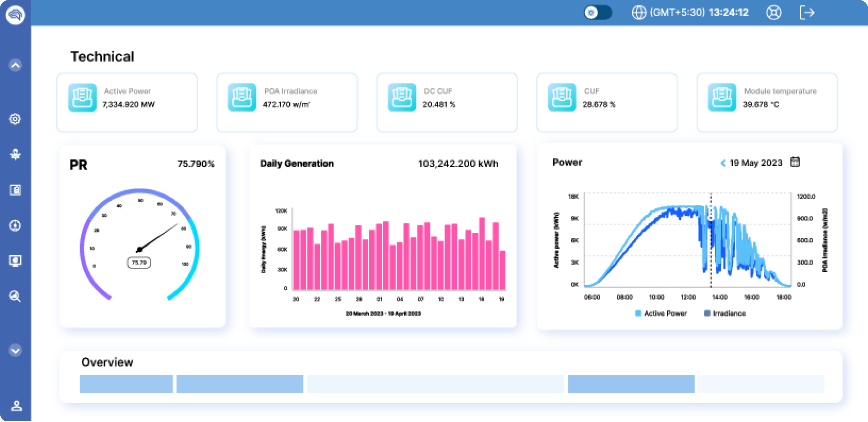868x422 pixels.
Task: Toggle Active Power legend series
Action: click(661, 313)
